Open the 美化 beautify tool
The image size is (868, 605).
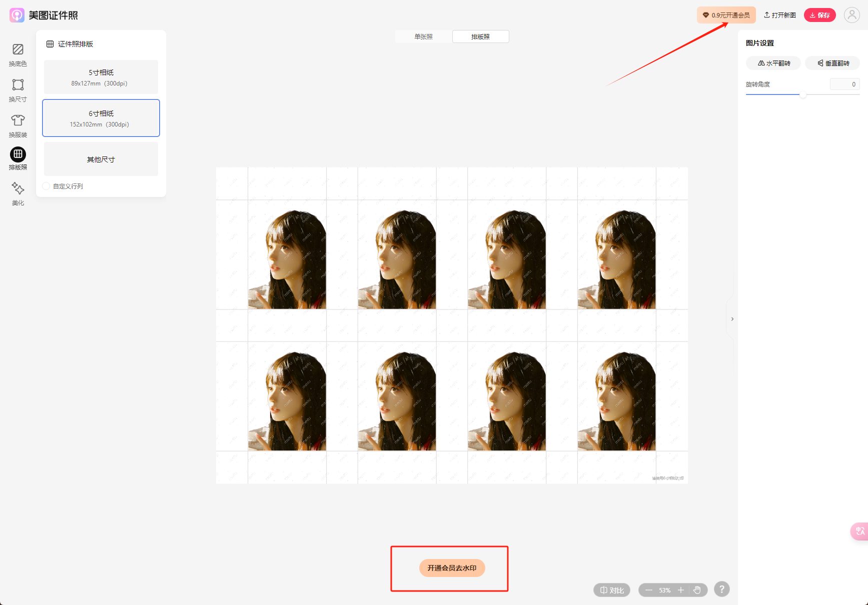click(x=18, y=194)
